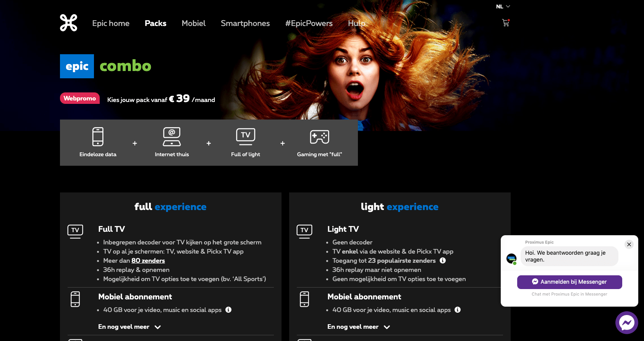Click Chat met Proximus Epic in Messenger text
The width and height of the screenshot is (644, 341).
(x=569, y=294)
